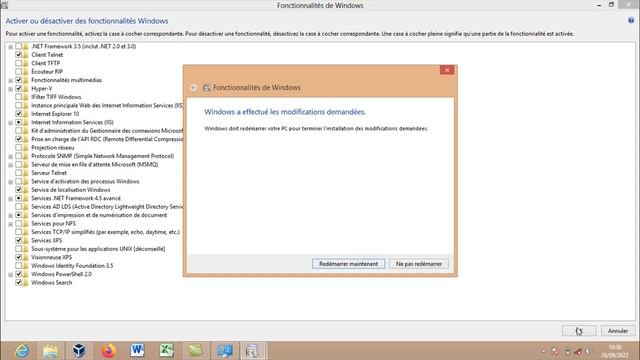Viewport: 640px width, 360px height.
Task: Expand the Hyper-V tree node
Action: coord(11,89)
